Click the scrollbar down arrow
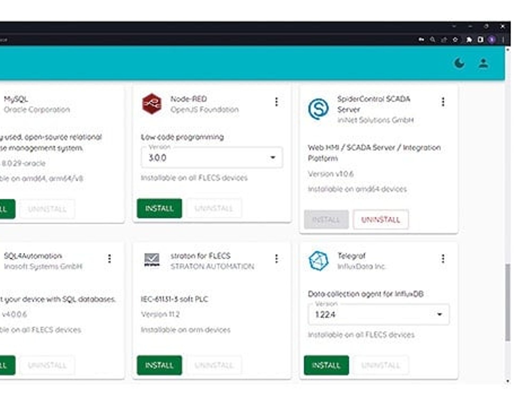Viewport: 532px width, 399px height. coord(508,381)
